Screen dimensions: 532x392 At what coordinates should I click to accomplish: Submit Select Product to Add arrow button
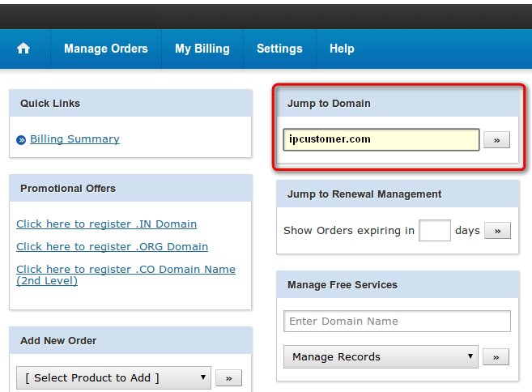click(229, 378)
